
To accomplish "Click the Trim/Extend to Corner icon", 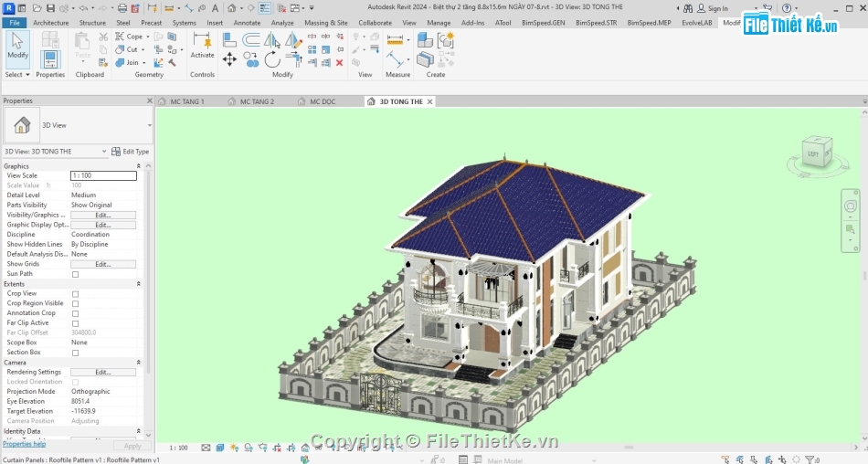I will (293, 59).
